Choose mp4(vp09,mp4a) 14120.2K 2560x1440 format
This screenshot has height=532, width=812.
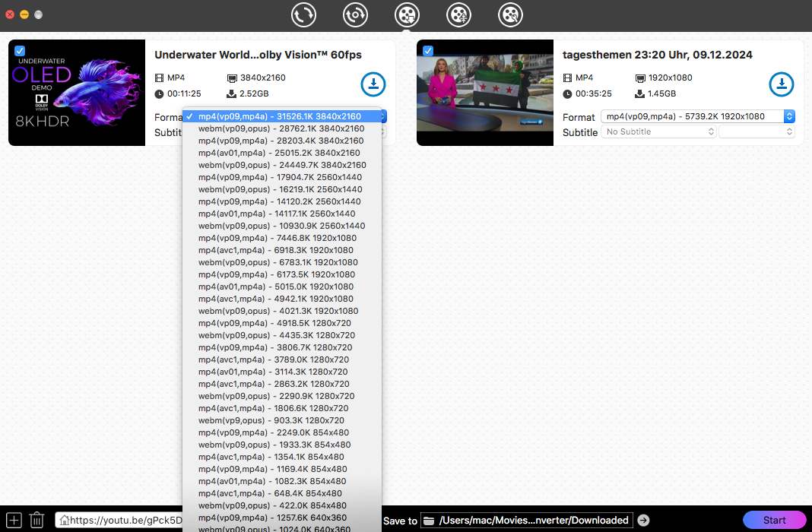[282, 201]
